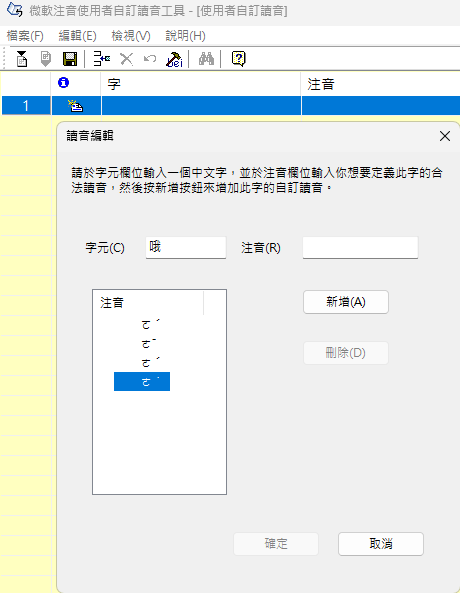This screenshot has height=593, width=460.
Task: Click the 注音(R) input field
Action: tap(360, 248)
